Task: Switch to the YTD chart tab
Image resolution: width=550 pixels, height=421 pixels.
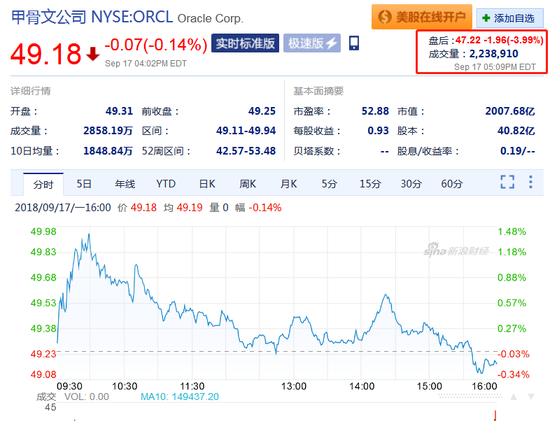Action: tap(166, 184)
